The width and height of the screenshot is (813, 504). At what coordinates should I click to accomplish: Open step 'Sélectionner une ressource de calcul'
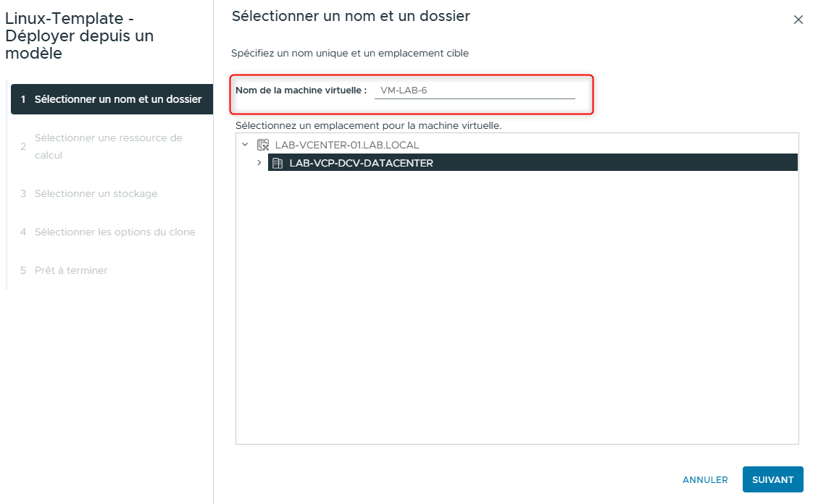point(109,146)
